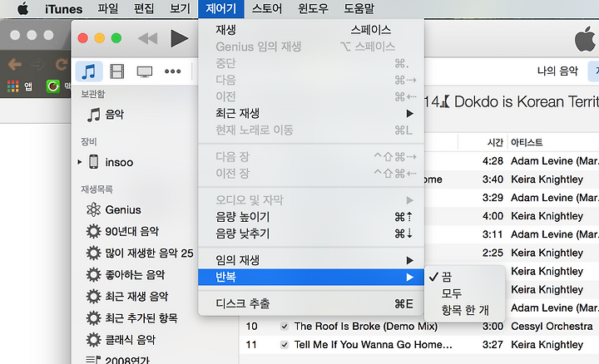Select repeat option 항목 한 개

464,310
